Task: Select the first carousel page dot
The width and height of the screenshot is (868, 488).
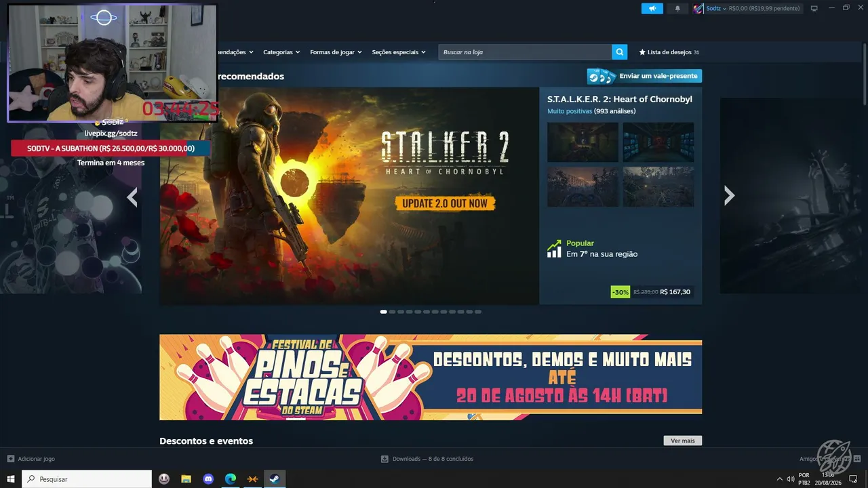Action: (384, 312)
